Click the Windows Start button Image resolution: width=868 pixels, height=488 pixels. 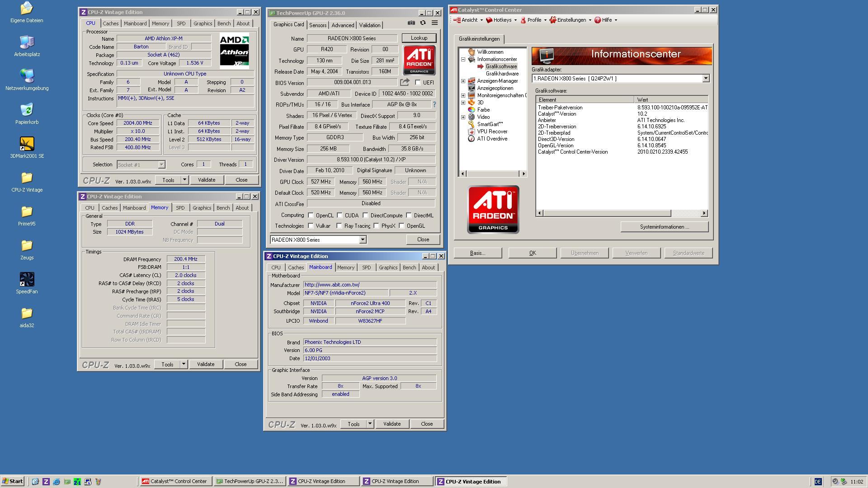[12, 481]
